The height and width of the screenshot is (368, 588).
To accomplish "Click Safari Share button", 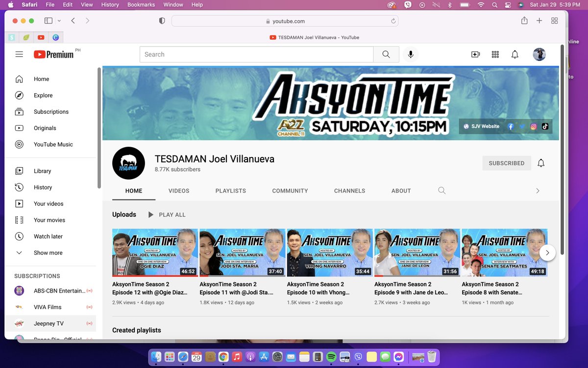I will 524,21.
